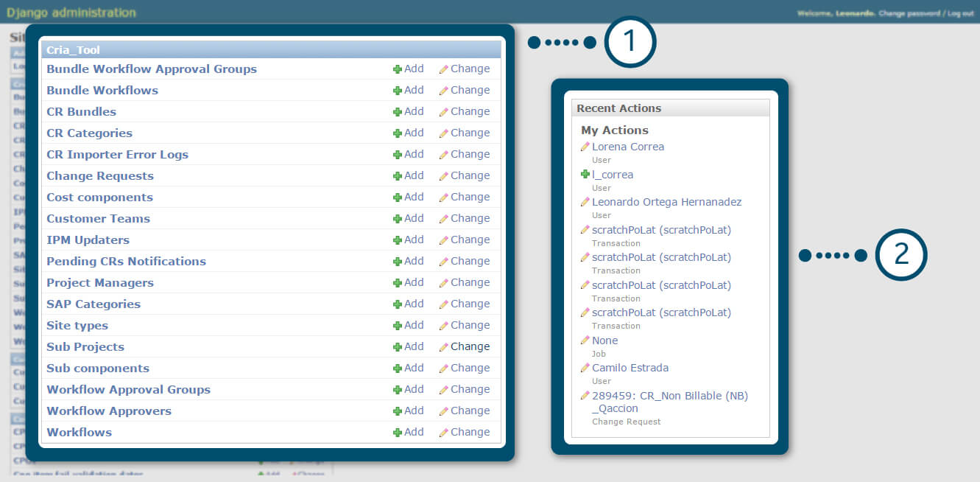
Task: Click green plus icon beside CR Bundles
Action: pyautogui.click(x=397, y=112)
